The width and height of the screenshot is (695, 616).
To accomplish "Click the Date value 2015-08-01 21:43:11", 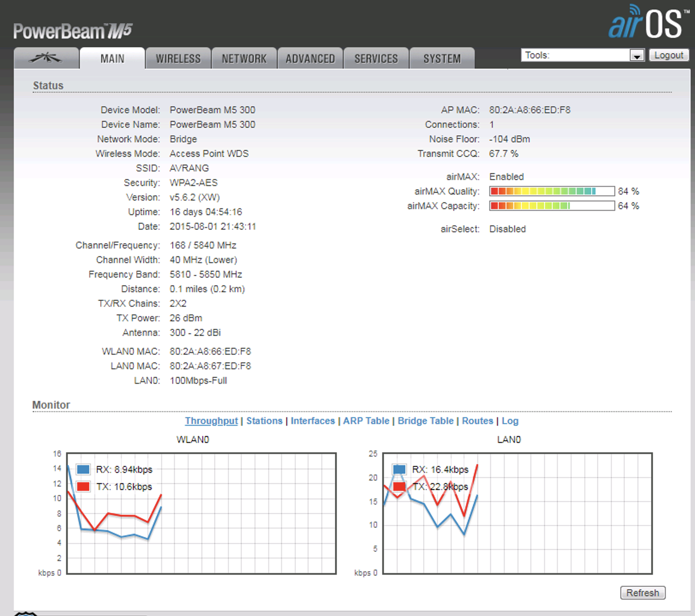I will coord(213,226).
